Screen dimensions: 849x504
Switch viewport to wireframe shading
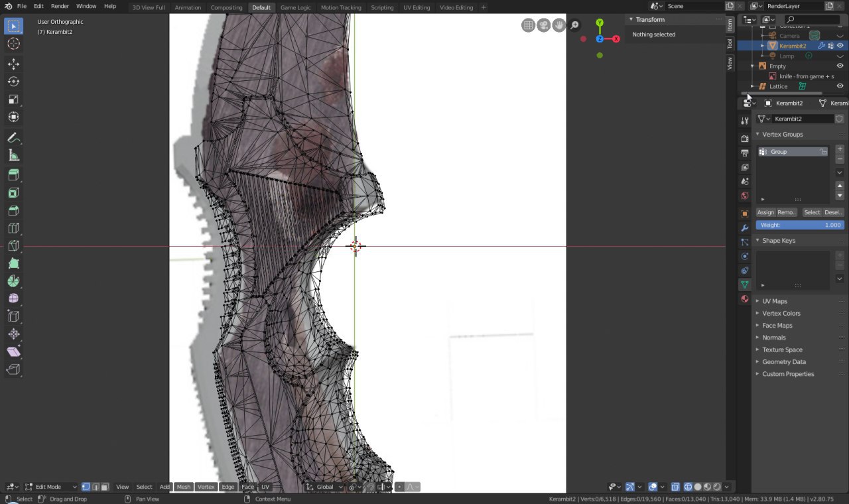688,487
